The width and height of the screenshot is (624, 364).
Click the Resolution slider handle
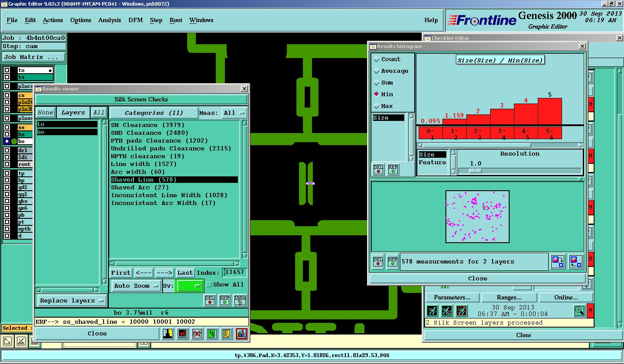click(x=475, y=171)
